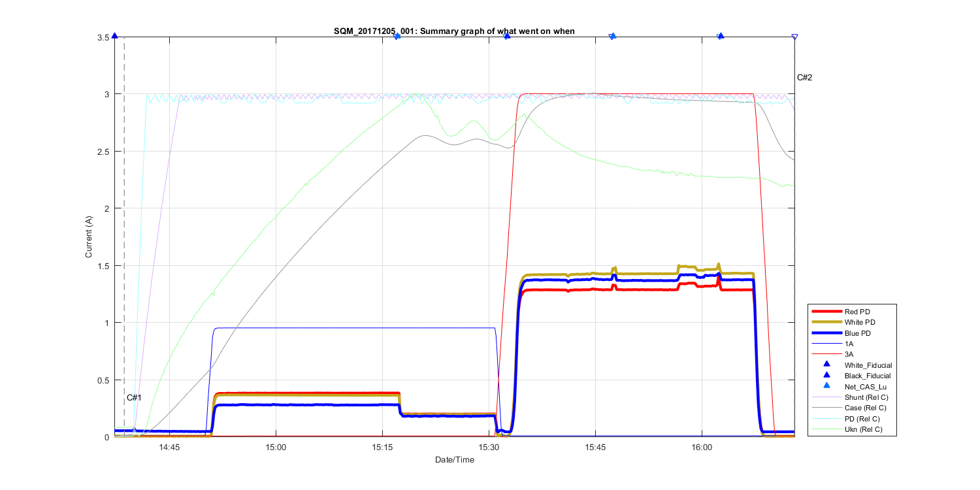This screenshot has width=980, height=490.
Task: Click the fiducial marker above 16:00
Action: (x=721, y=36)
